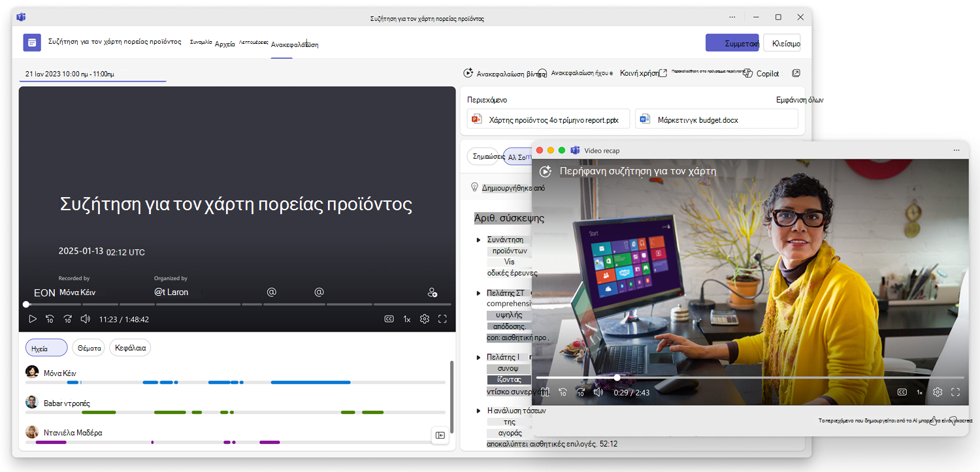Open the add-participant icon on the video
The width and height of the screenshot is (980, 472).
(432, 292)
